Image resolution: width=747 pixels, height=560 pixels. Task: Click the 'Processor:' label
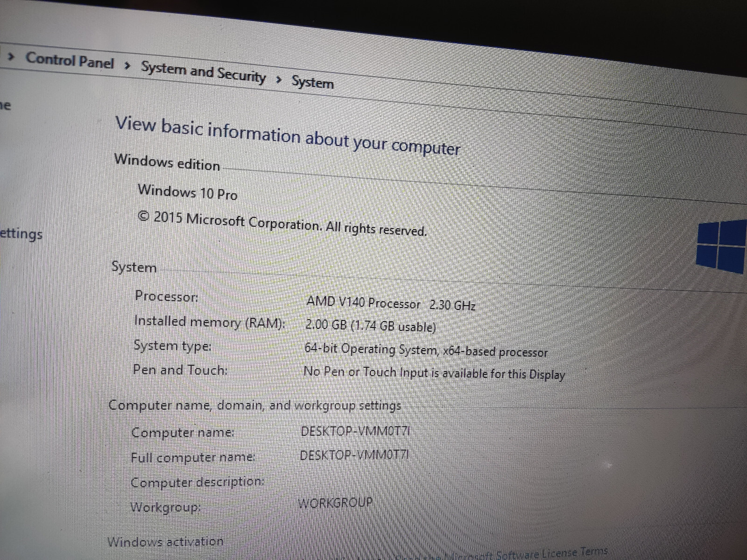point(167,296)
